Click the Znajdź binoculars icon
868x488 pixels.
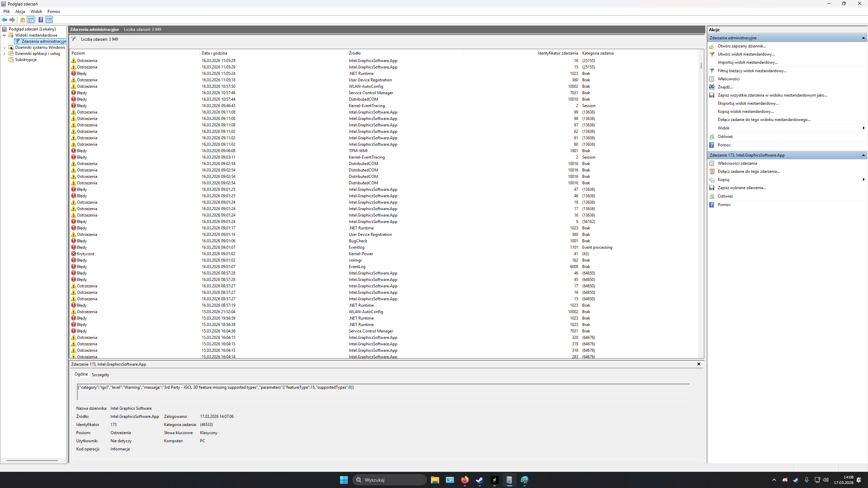coord(712,87)
